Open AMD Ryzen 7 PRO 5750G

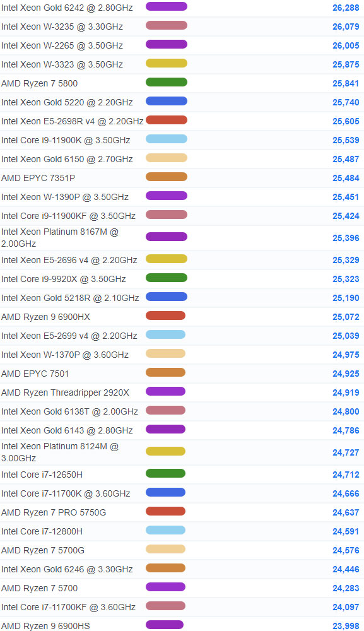(54, 512)
